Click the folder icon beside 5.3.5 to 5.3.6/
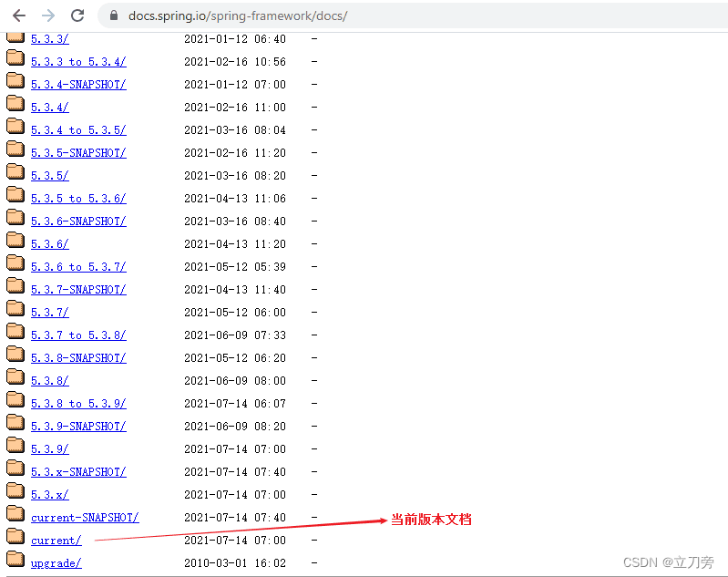 15,194
